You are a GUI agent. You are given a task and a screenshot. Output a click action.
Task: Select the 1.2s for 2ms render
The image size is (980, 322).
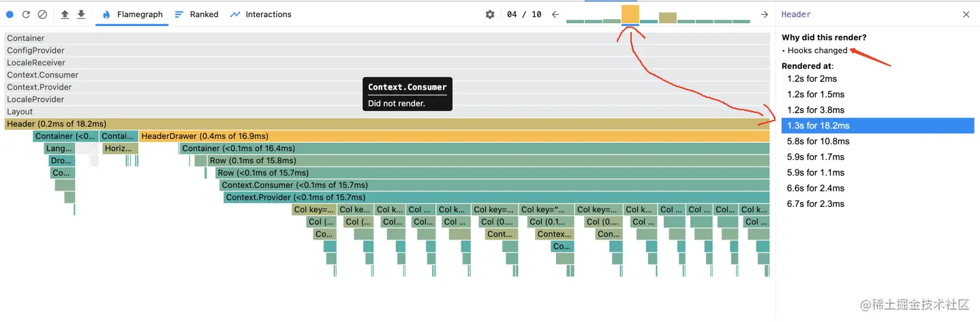click(878, 79)
